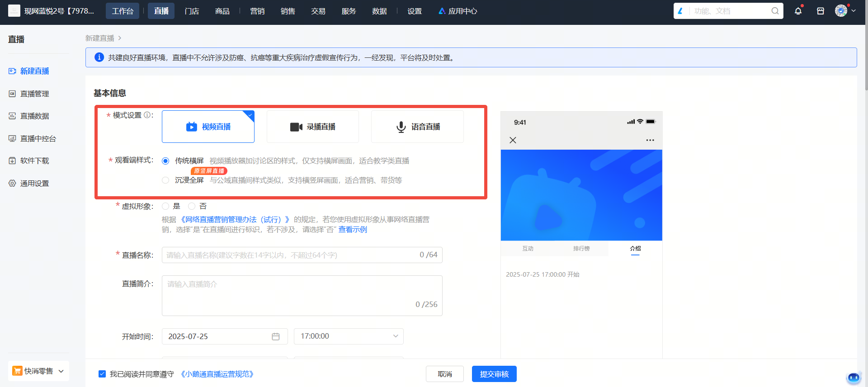
Task: Set virtual avatar to 是
Action: click(165, 206)
